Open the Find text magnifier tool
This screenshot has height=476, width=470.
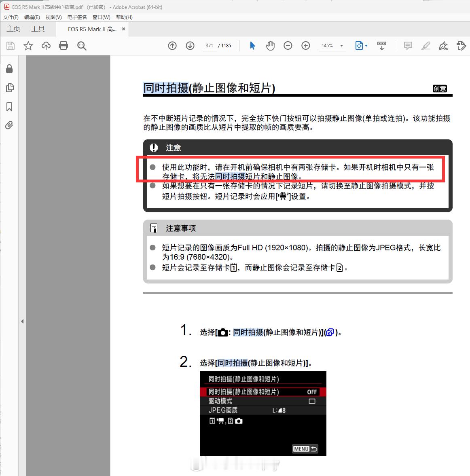click(x=82, y=46)
